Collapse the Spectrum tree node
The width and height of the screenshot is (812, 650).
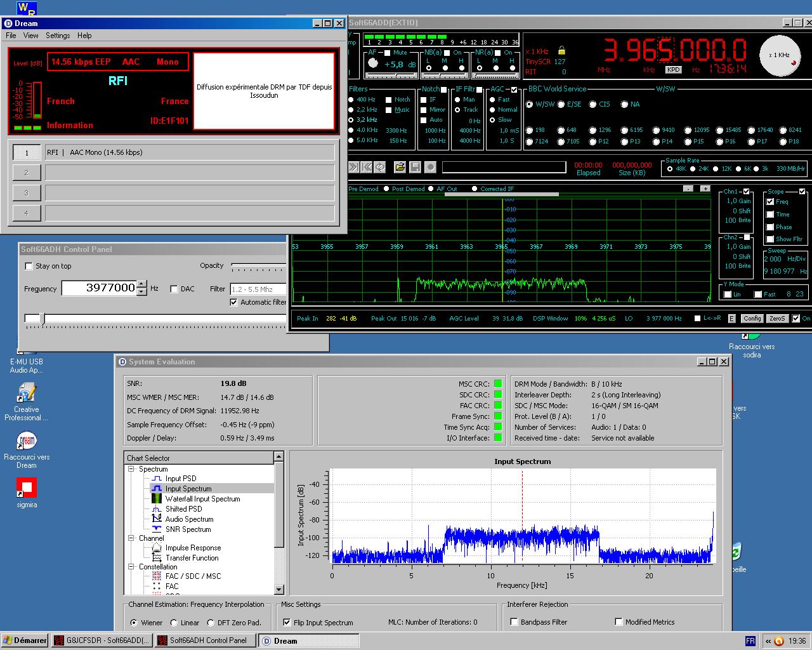(x=131, y=469)
